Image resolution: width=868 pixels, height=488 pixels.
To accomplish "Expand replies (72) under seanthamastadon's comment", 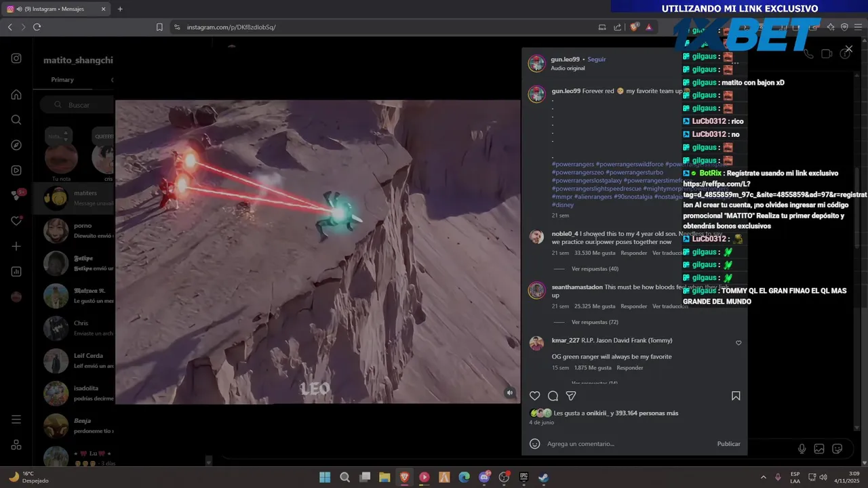I will click(x=595, y=322).
